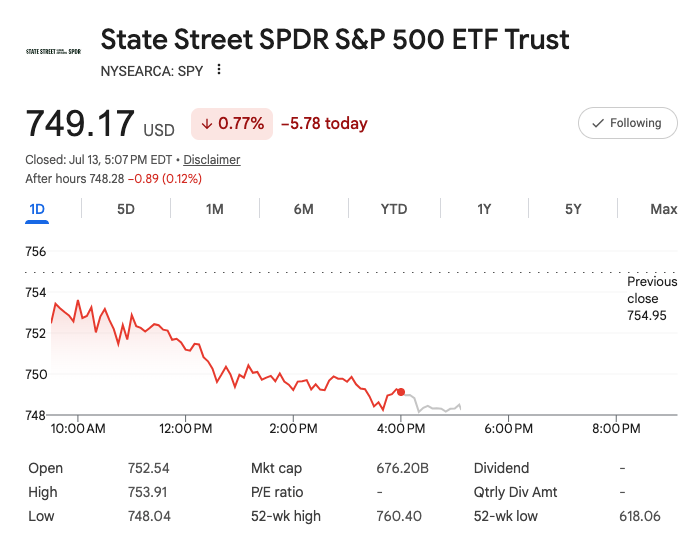This screenshot has height=537, width=690.
Task: Select the YTD chart tab
Action: pyautogui.click(x=394, y=209)
